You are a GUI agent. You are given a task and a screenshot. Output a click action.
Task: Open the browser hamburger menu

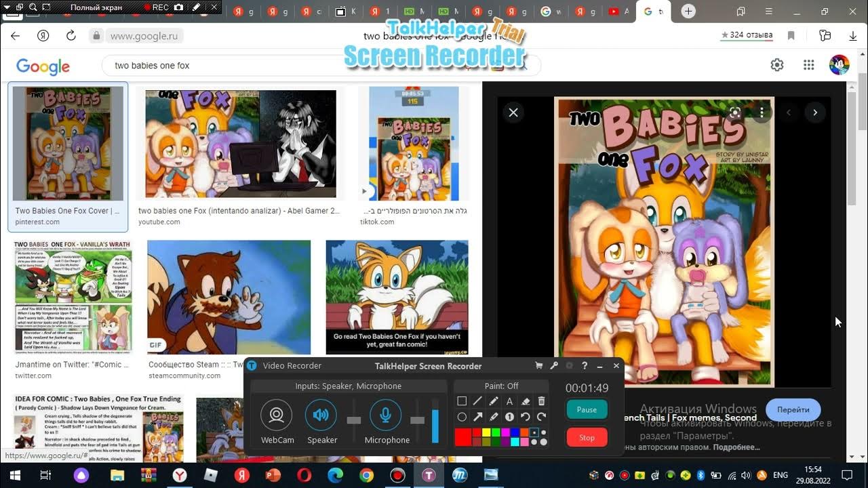click(768, 12)
